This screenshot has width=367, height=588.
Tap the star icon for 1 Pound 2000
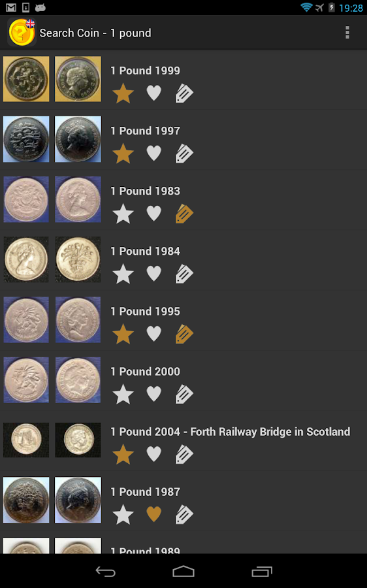pyautogui.click(x=123, y=394)
